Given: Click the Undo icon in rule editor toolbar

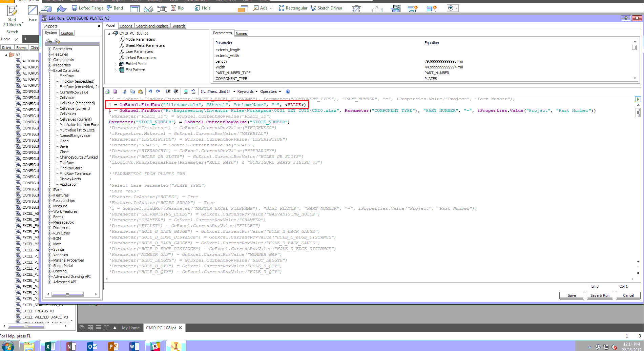Looking at the screenshot, I should (x=150, y=91).
